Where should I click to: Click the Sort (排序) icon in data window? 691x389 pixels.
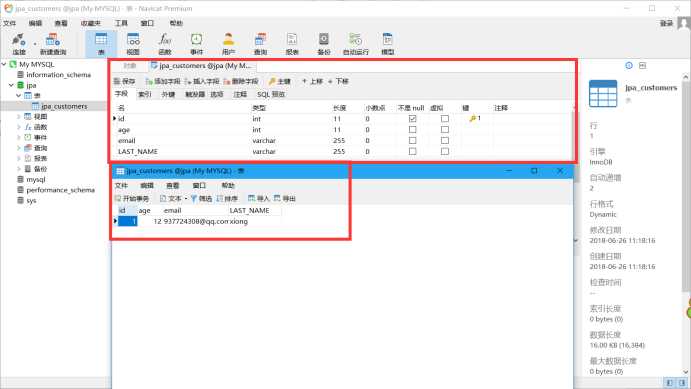coord(227,199)
